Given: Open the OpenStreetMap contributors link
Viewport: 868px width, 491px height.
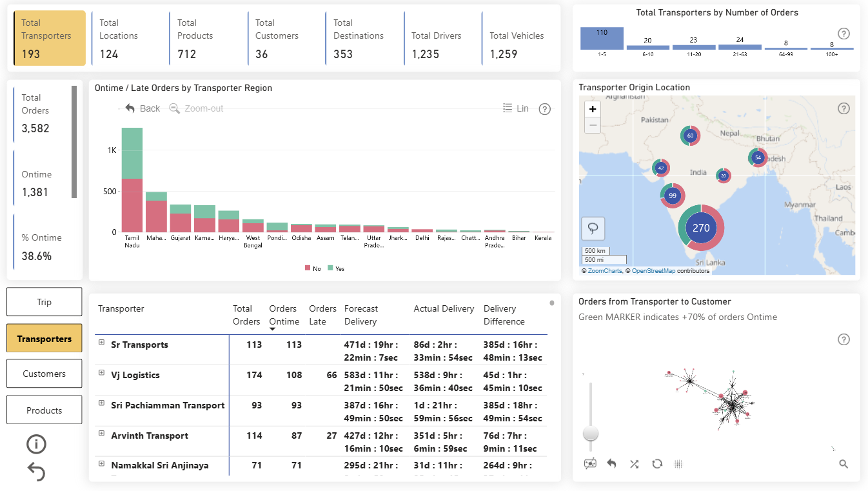Looking at the screenshot, I should pos(653,271).
